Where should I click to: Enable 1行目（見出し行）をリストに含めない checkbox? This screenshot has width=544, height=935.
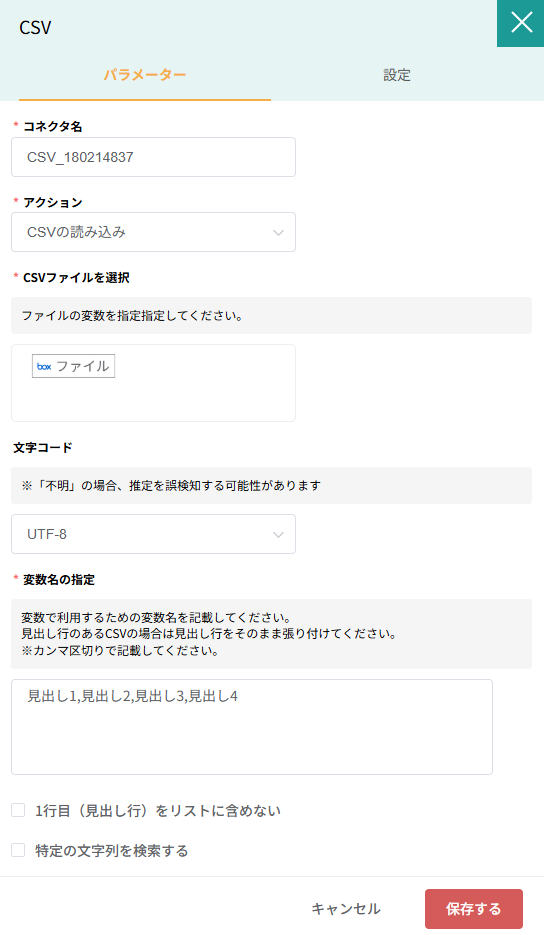[18, 810]
